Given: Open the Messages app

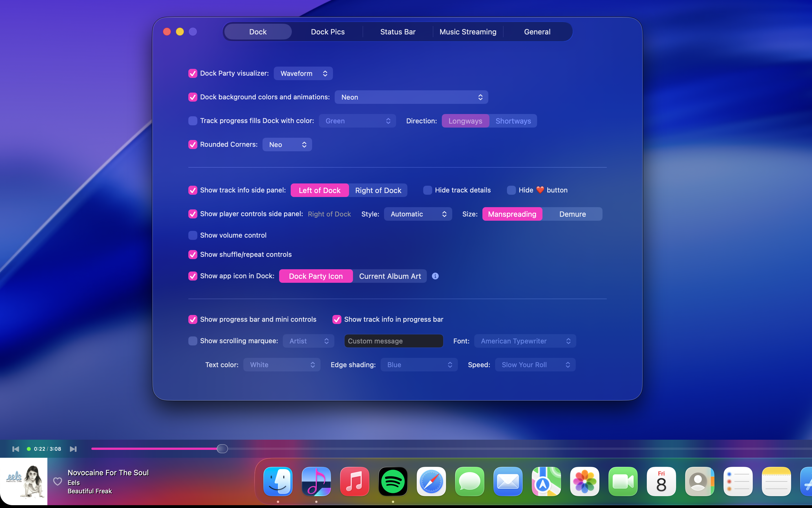Looking at the screenshot, I should (x=469, y=481).
